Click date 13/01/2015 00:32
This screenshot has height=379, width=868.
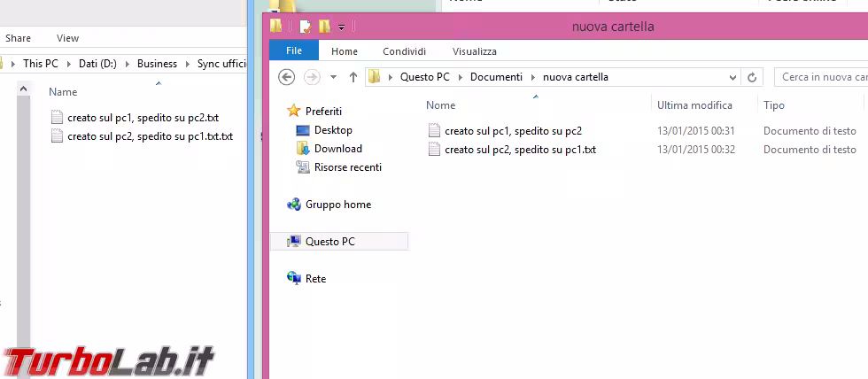click(x=696, y=150)
